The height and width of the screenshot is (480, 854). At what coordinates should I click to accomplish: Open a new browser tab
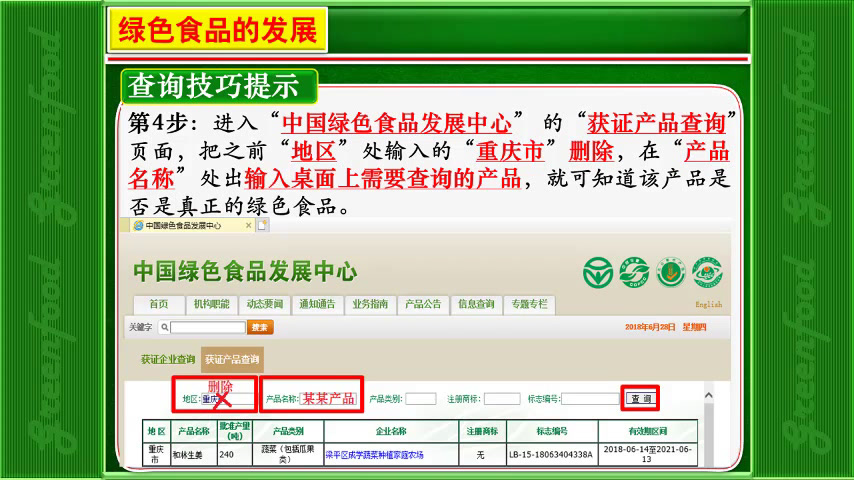tap(262, 225)
